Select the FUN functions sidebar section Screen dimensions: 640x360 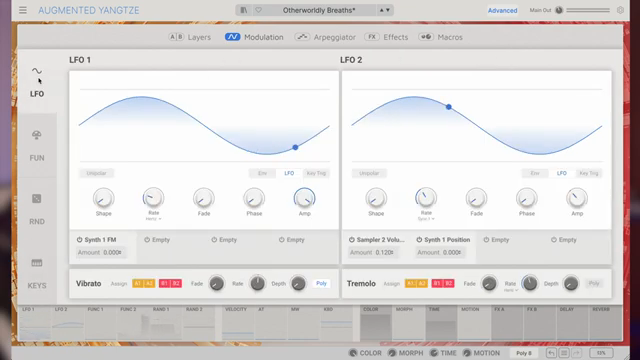click(37, 146)
